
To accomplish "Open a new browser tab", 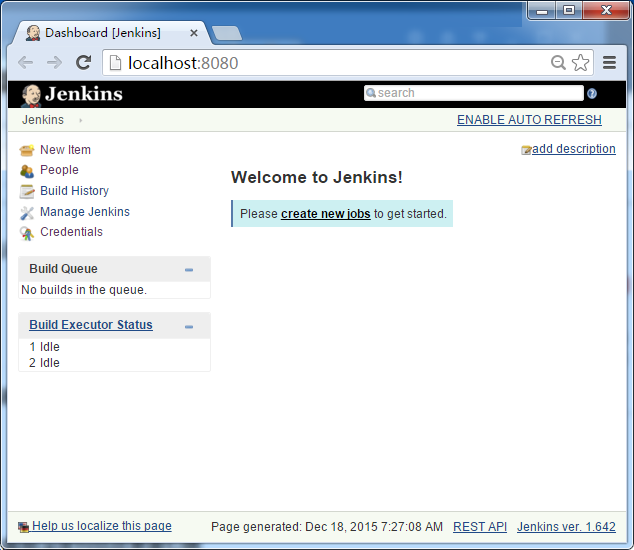I will click(x=227, y=33).
